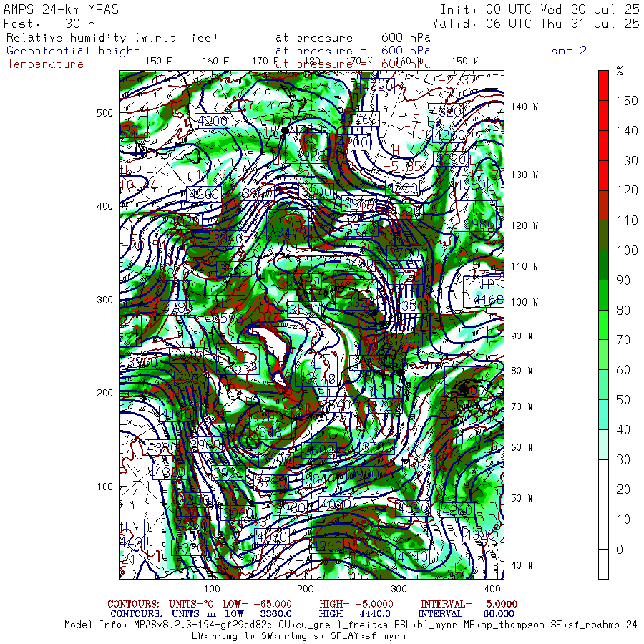The image size is (644, 644).
Task: Click the red "Temperature" label
Action: (45, 64)
